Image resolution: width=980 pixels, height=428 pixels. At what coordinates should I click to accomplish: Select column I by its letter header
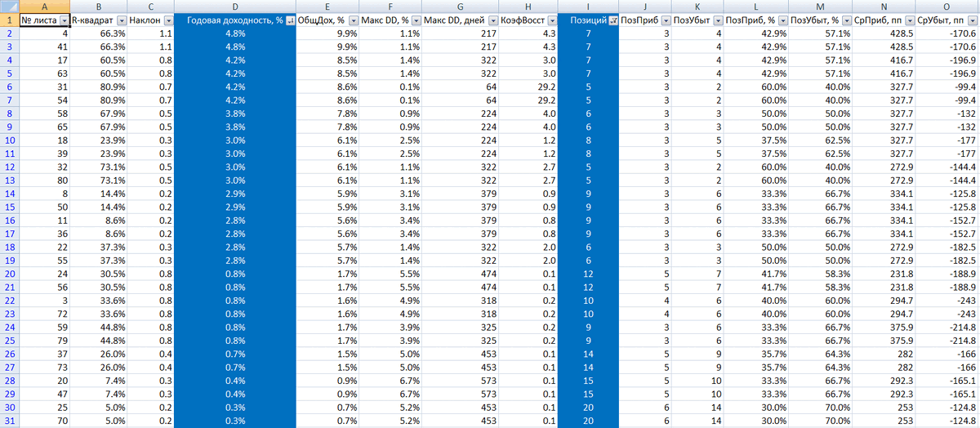point(589,6)
